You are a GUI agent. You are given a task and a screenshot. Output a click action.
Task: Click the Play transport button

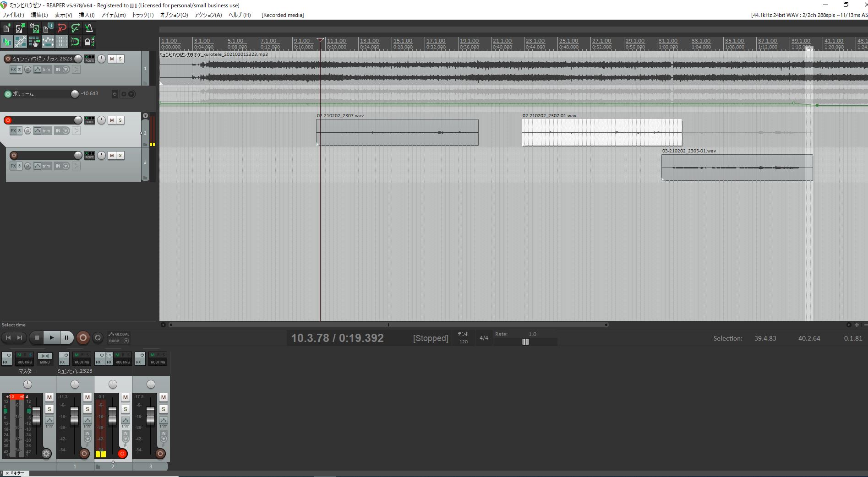point(51,338)
